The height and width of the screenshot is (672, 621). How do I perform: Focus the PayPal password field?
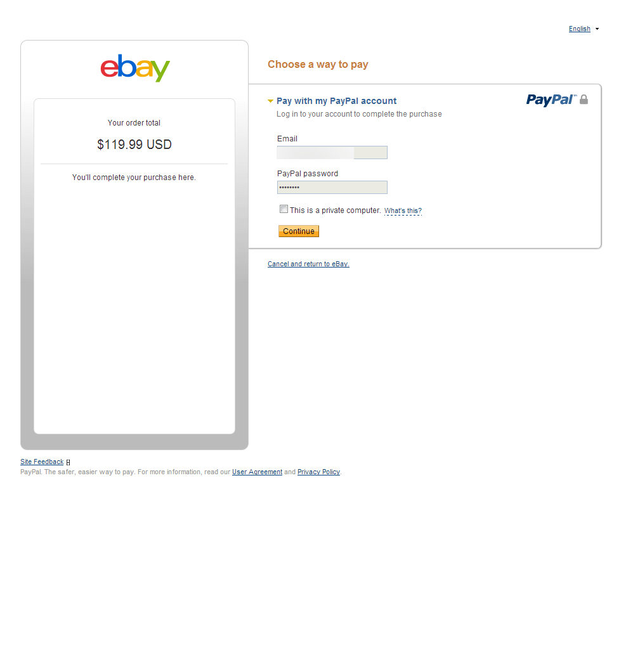332,187
